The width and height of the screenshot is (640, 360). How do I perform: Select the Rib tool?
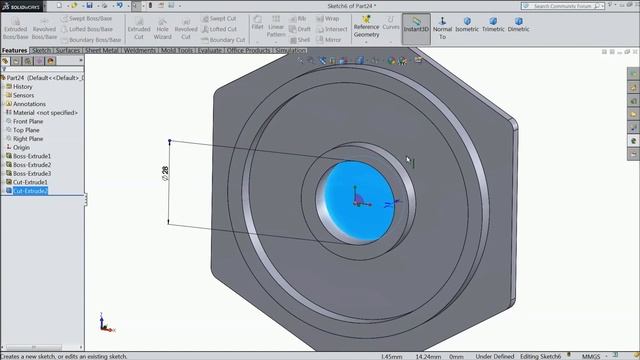click(x=298, y=19)
